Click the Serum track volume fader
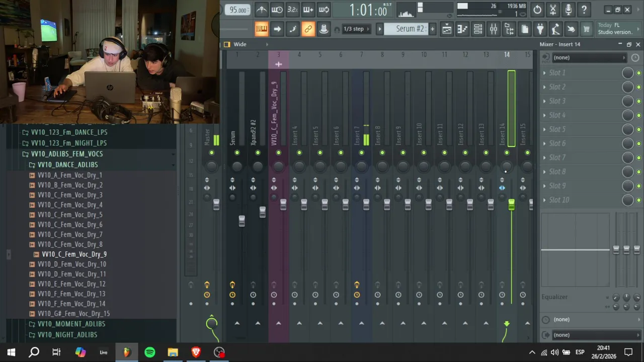This screenshot has width=644, height=362. click(242, 220)
